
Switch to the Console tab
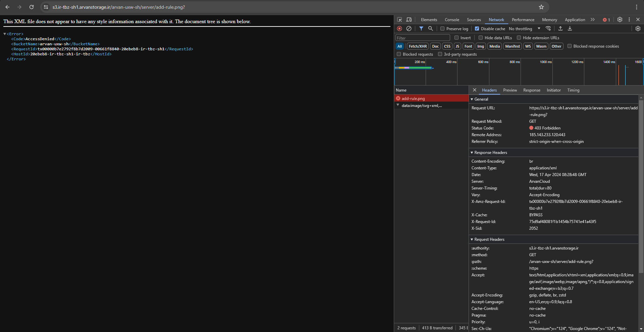click(452, 20)
